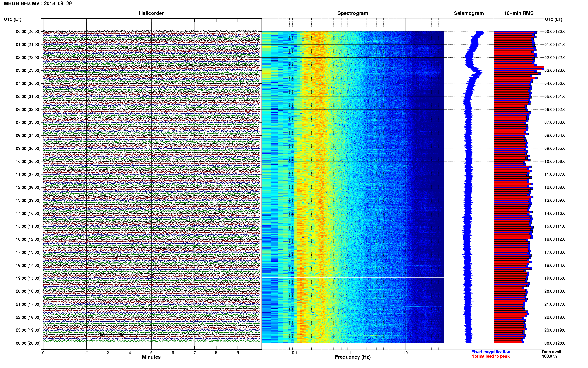Click the '12:00 (08:00)' Helicorder time label
This screenshot has height=368, width=588.
(x=28, y=187)
